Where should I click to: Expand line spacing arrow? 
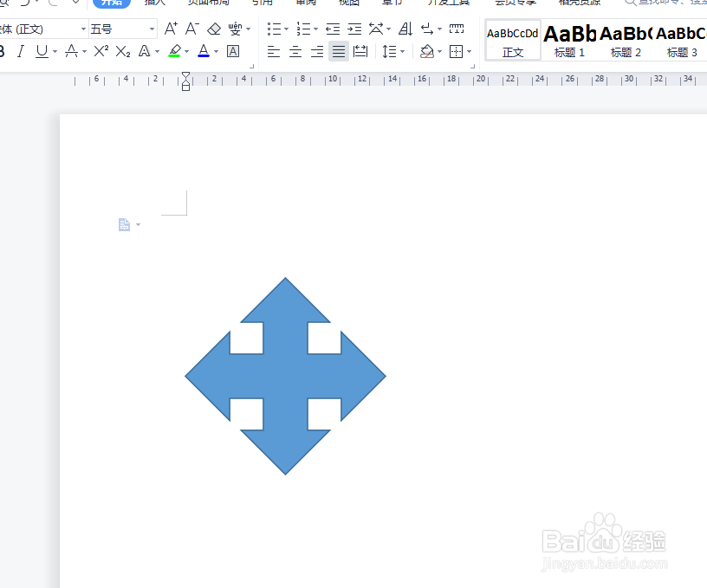402,52
